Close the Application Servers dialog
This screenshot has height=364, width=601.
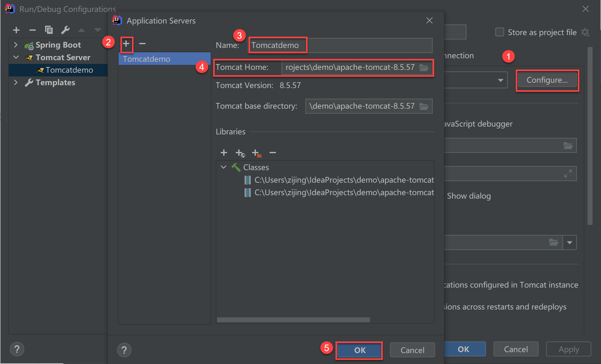(x=430, y=20)
